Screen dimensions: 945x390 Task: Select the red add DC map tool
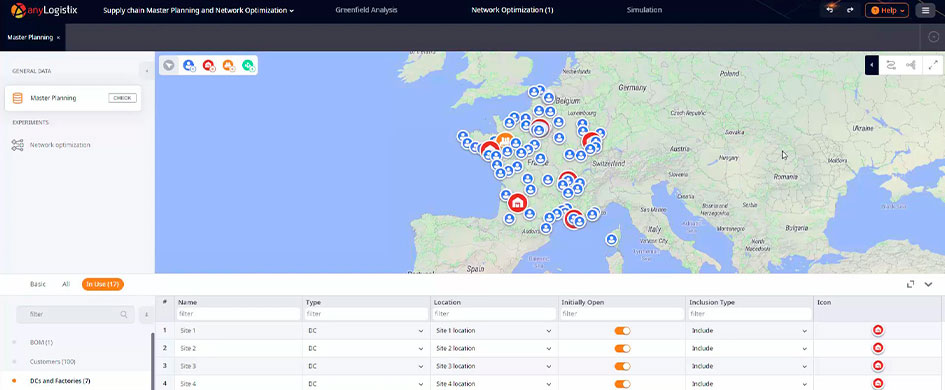(209, 65)
